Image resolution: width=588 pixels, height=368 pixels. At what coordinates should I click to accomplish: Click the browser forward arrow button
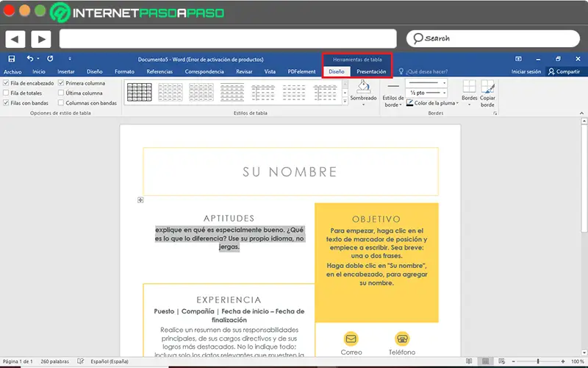(x=41, y=39)
